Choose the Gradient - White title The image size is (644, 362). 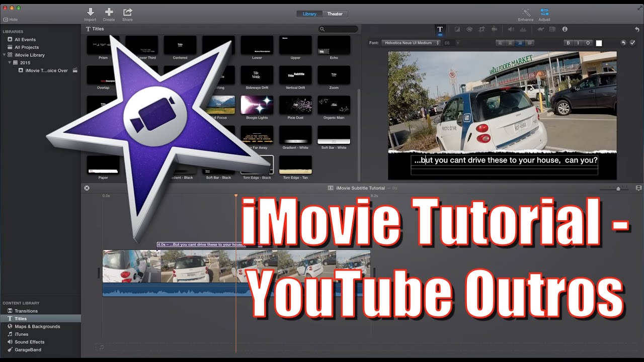pos(295,135)
